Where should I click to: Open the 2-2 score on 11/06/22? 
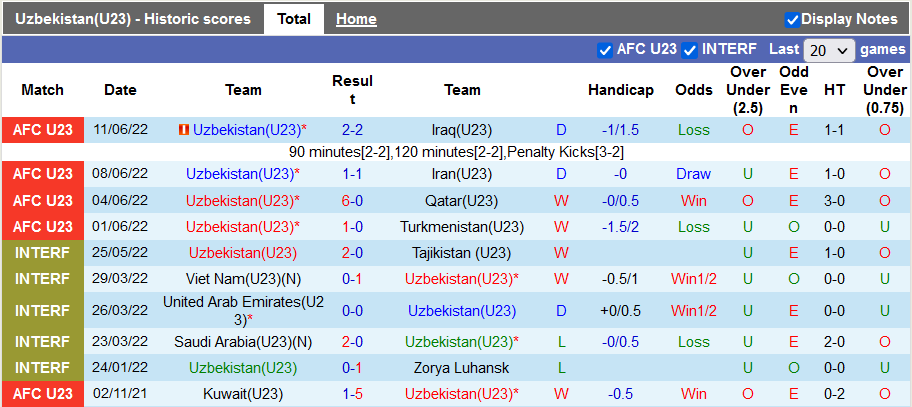pyautogui.click(x=352, y=130)
